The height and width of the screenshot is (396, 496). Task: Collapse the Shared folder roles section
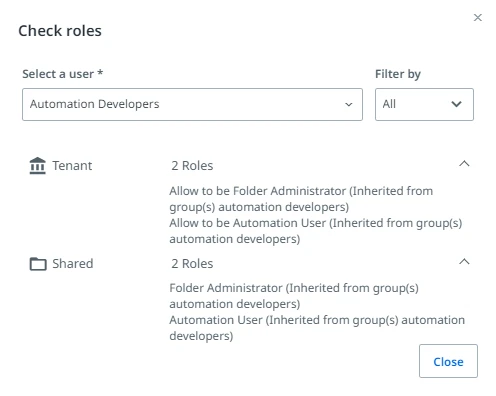pos(464,262)
